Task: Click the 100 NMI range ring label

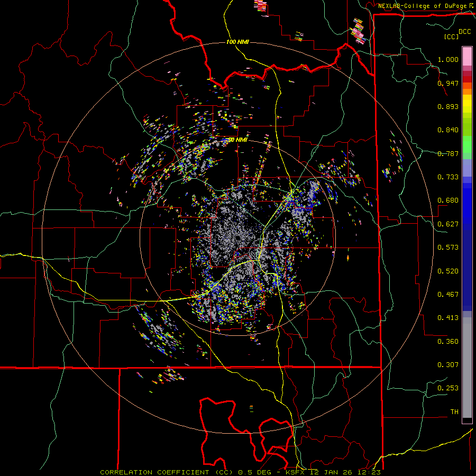Action: coord(237,42)
